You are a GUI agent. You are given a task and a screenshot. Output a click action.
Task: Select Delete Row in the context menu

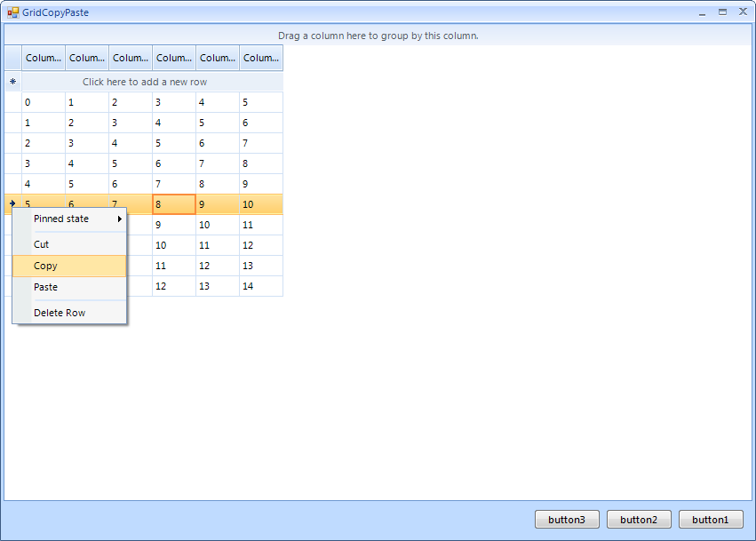[x=60, y=313]
